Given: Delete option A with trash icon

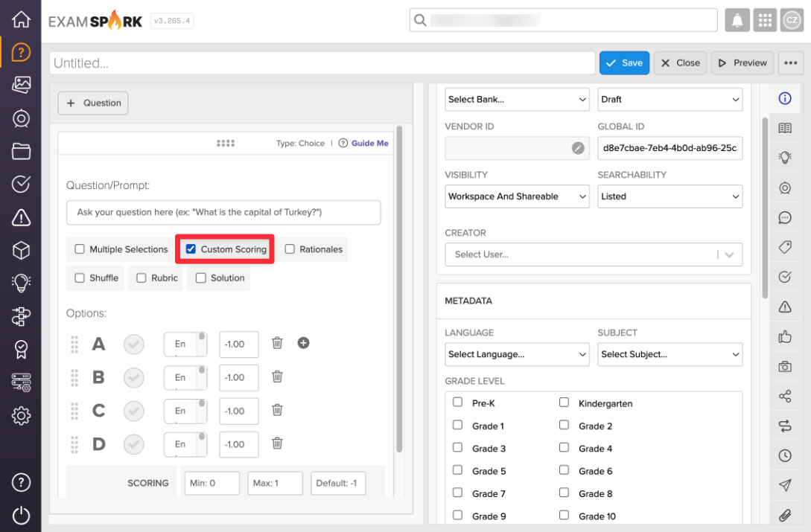Looking at the screenshot, I should click(x=277, y=343).
